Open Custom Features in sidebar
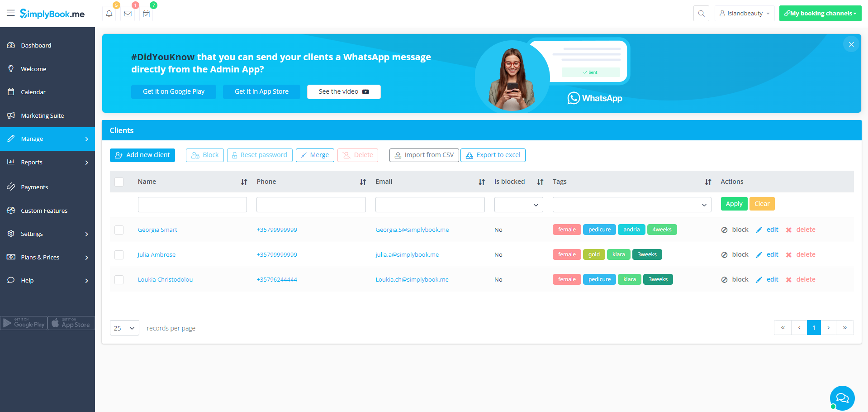 click(x=47, y=211)
